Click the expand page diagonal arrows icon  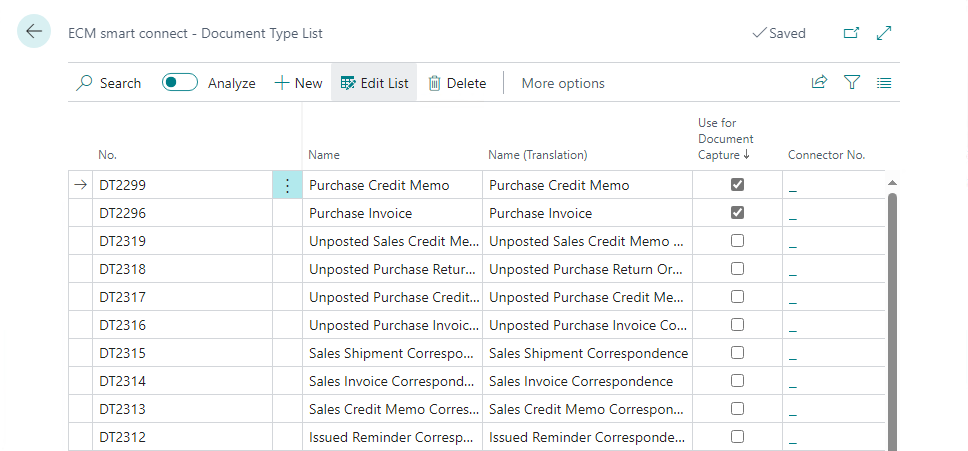point(884,33)
